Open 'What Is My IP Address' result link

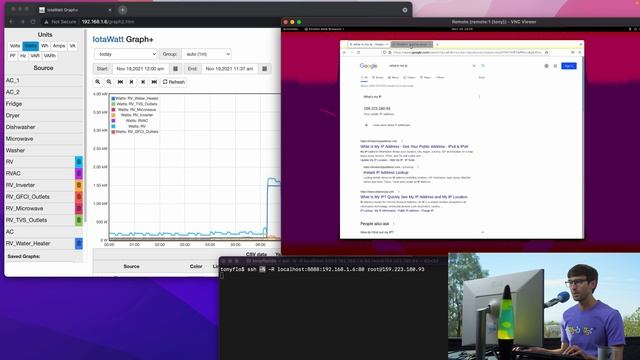tap(414, 147)
